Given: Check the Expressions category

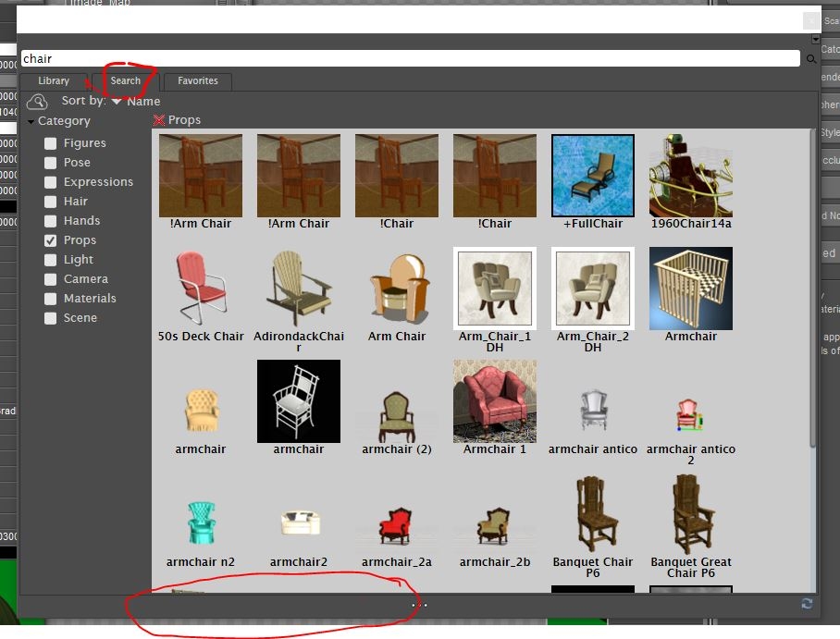Looking at the screenshot, I should point(50,182).
